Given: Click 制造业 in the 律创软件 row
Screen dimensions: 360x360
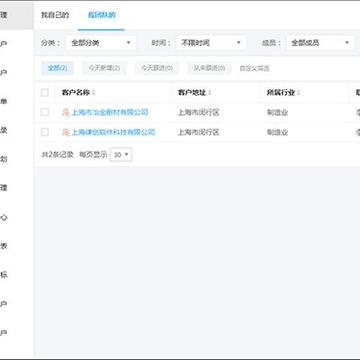Looking at the screenshot, I should 277,132.
